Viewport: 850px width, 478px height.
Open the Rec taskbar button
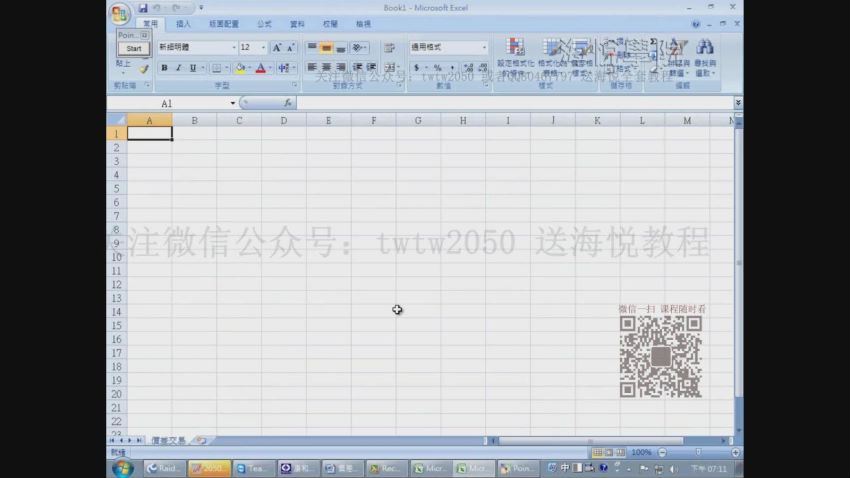tap(385, 468)
